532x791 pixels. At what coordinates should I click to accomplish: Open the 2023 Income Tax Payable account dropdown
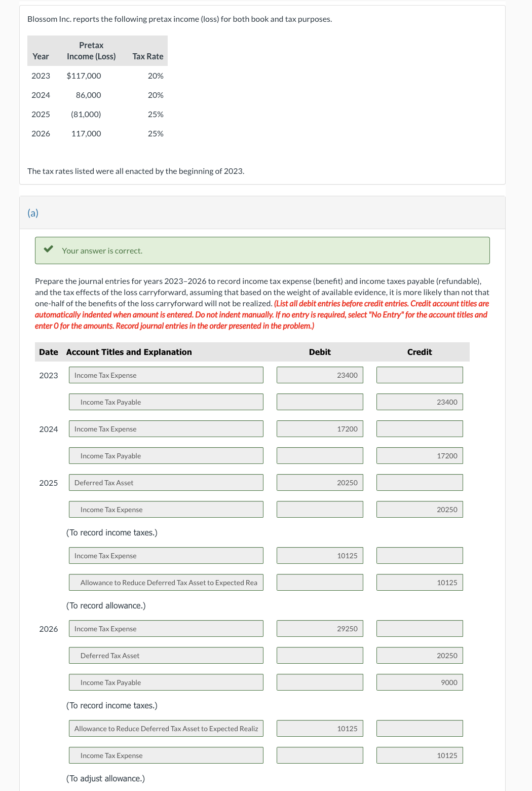tap(166, 402)
